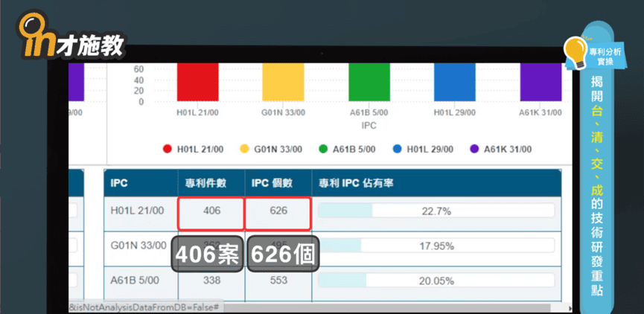Select the 626 IPC count cell

(x=278, y=211)
